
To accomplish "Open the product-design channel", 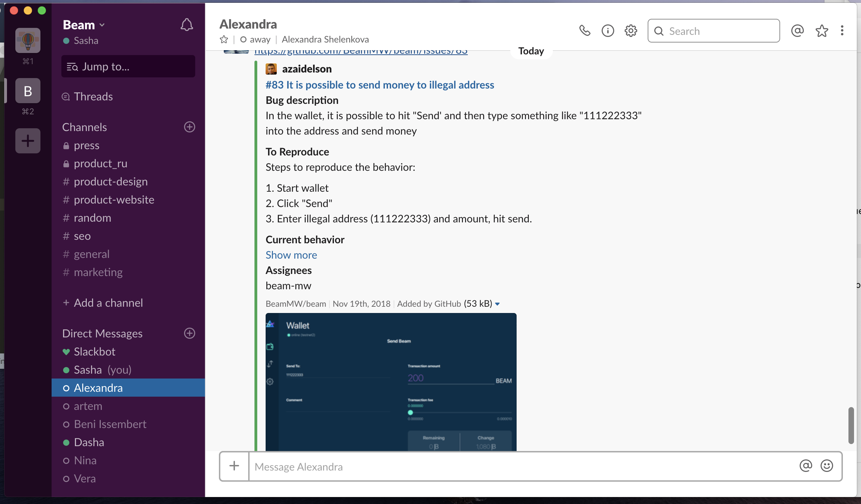I will (111, 182).
